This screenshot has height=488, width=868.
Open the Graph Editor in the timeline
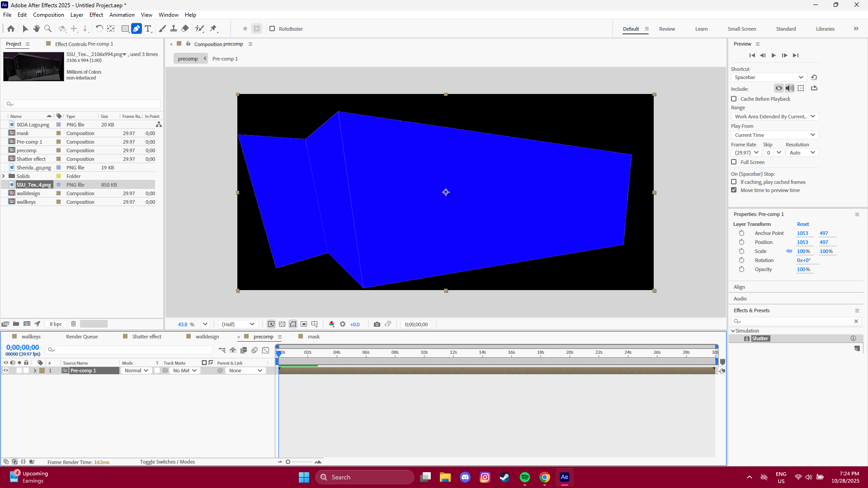[266, 350]
